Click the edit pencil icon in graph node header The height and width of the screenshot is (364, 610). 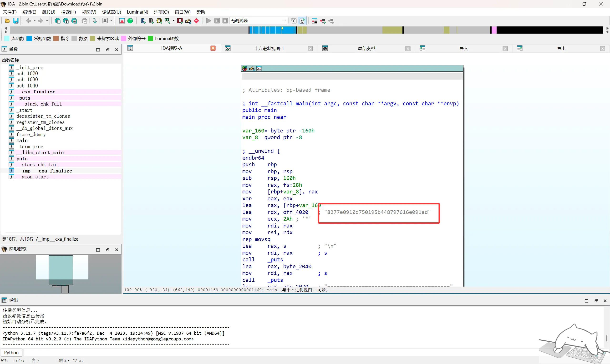(x=252, y=68)
